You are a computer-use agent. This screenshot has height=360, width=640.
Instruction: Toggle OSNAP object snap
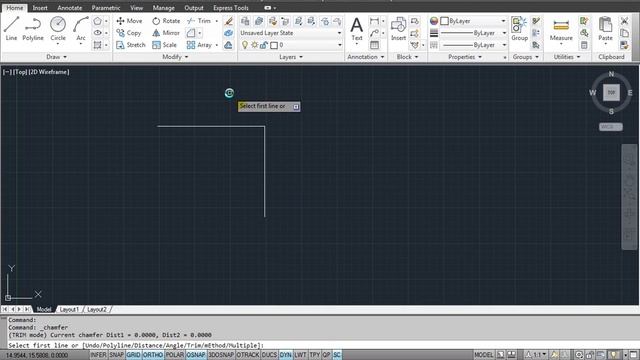click(x=196, y=355)
